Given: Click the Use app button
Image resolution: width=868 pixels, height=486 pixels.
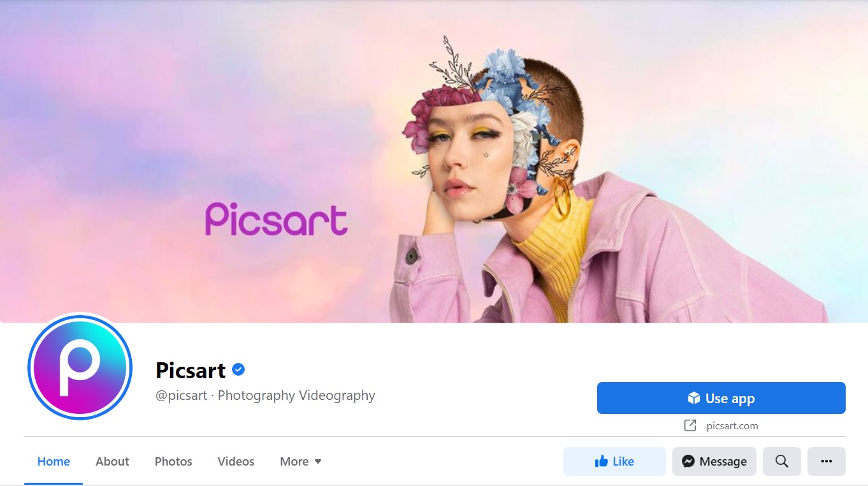Looking at the screenshot, I should pos(721,398).
